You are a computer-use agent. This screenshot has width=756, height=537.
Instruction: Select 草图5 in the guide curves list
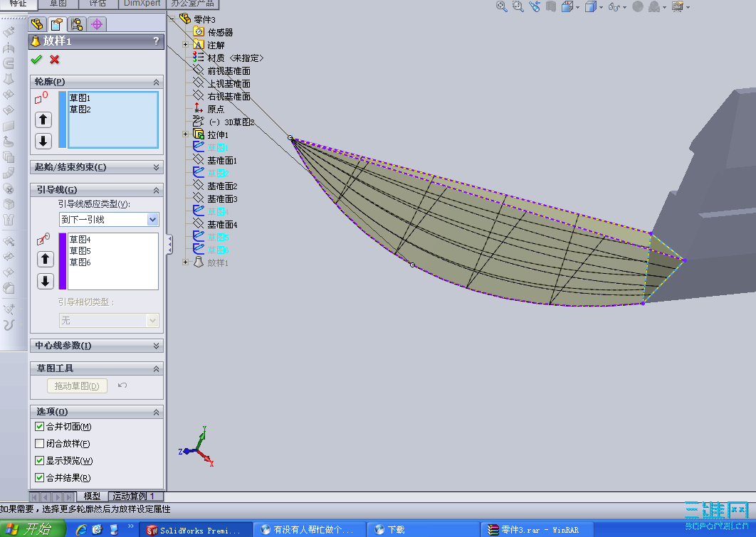(80, 251)
